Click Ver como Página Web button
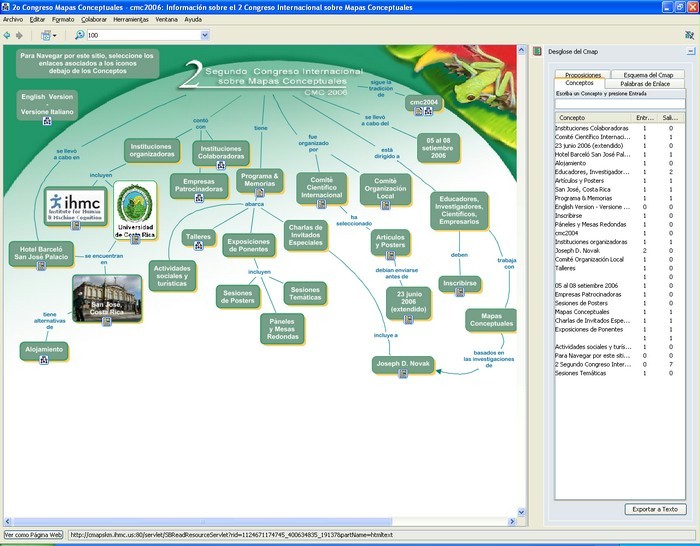 coord(34,535)
